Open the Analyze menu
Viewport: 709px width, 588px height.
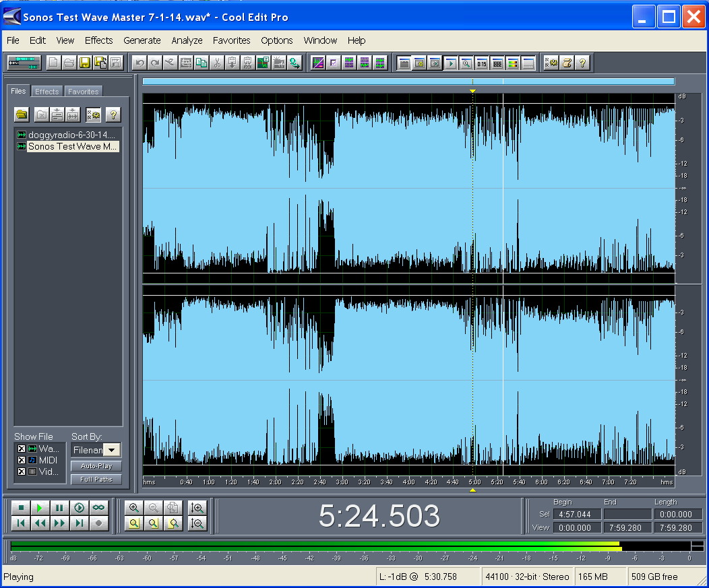tap(187, 40)
